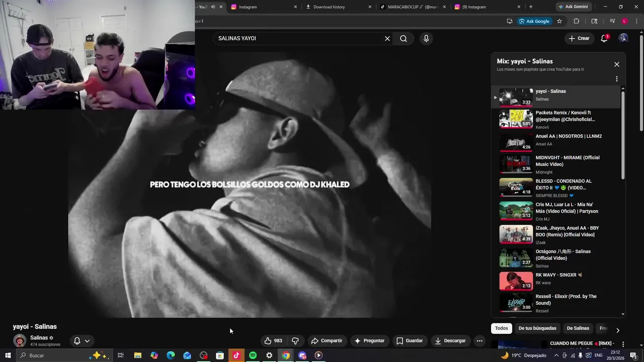Open File Explorer from taskbar
Viewport: 644px width, 362px height.
[x=137, y=355]
